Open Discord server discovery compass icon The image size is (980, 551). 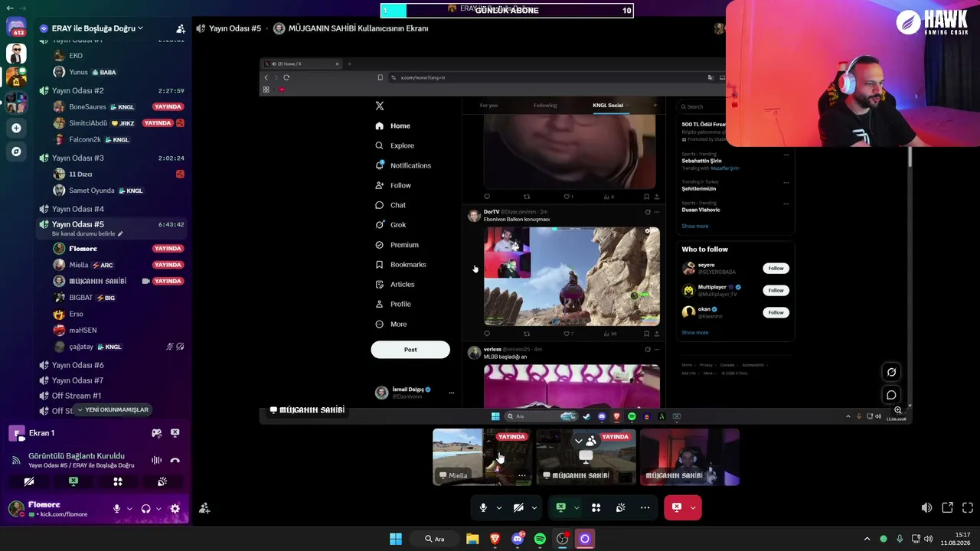pos(16,152)
